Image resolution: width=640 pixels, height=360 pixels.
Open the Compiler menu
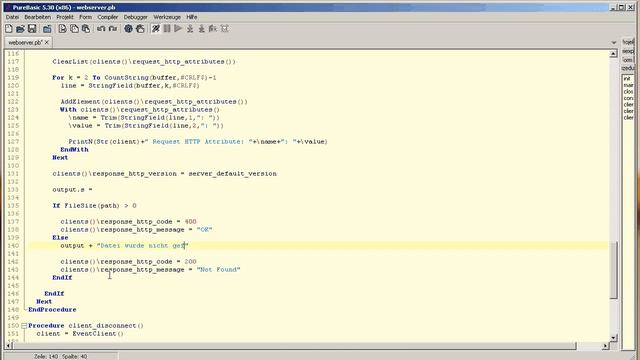pyautogui.click(x=108, y=17)
